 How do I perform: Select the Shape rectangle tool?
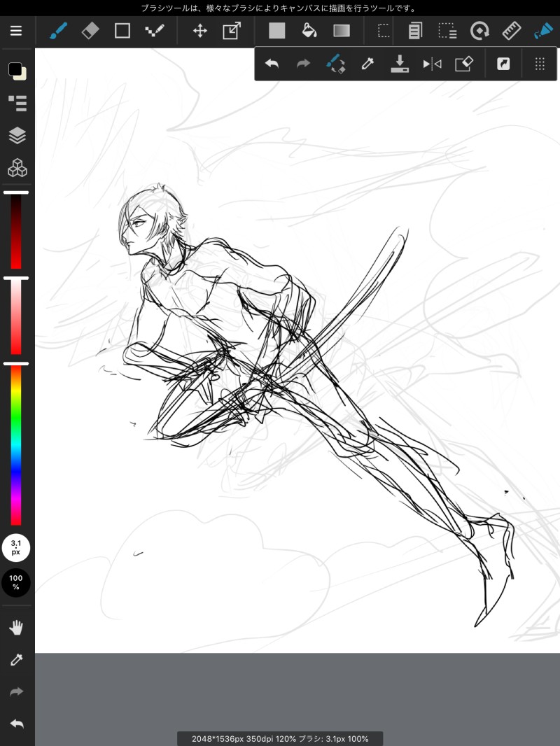tap(122, 31)
